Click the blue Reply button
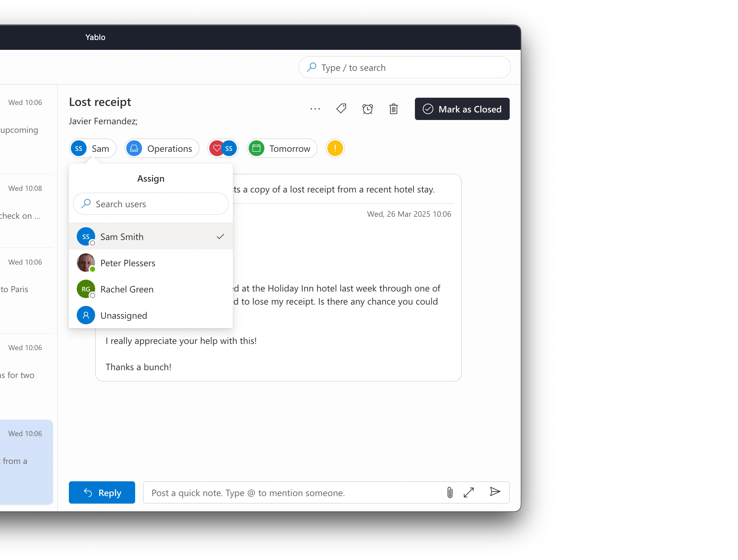This screenshot has height=560, width=738. pos(102,492)
